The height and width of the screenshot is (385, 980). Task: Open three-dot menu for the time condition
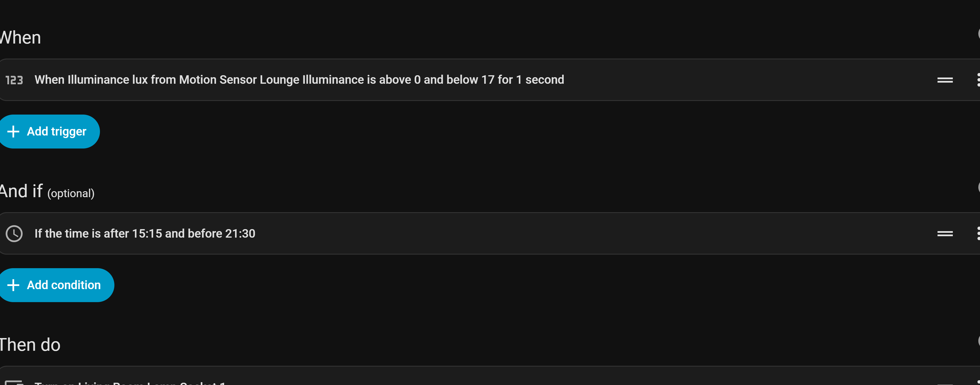[x=978, y=234]
